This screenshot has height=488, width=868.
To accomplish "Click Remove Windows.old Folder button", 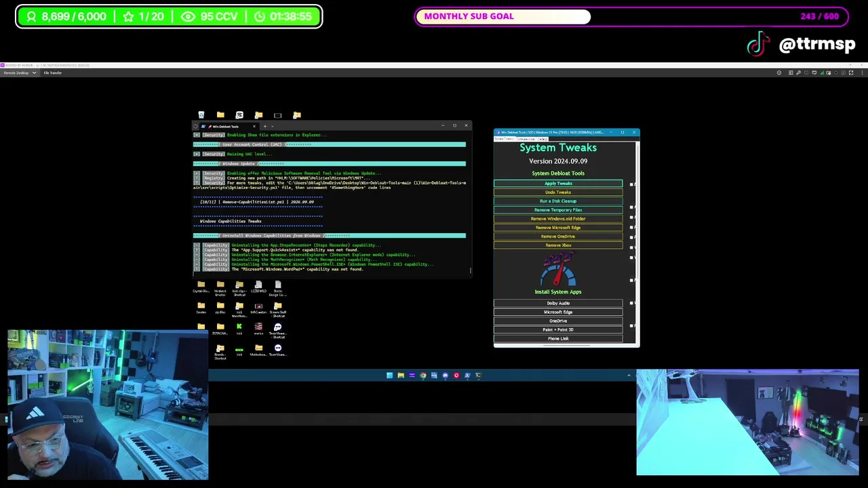I will (558, 219).
